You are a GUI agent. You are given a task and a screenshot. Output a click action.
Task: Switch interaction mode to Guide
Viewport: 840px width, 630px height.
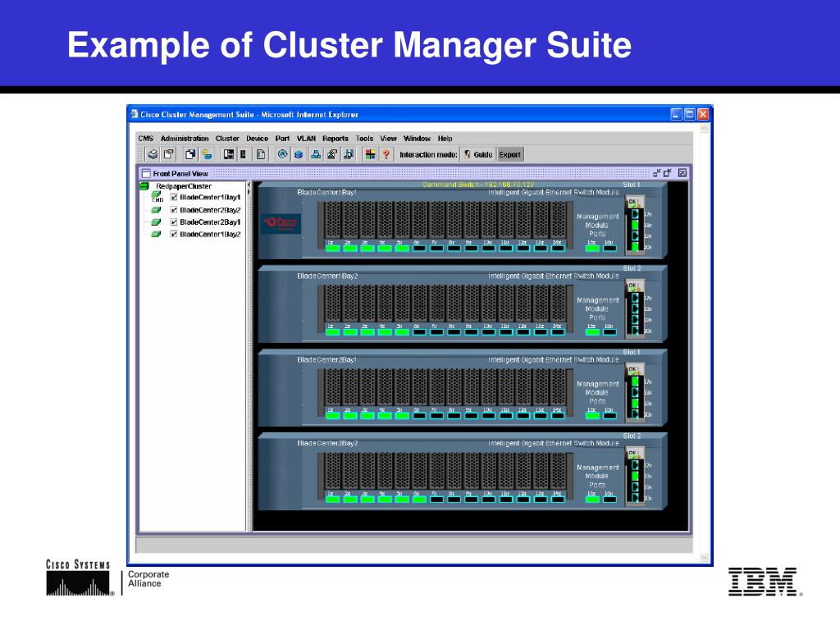[x=478, y=154]
